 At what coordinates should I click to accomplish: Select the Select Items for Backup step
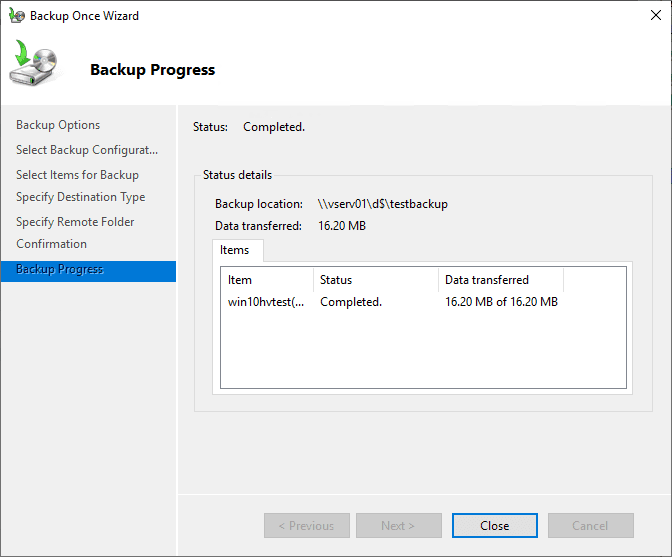point(77,175)
